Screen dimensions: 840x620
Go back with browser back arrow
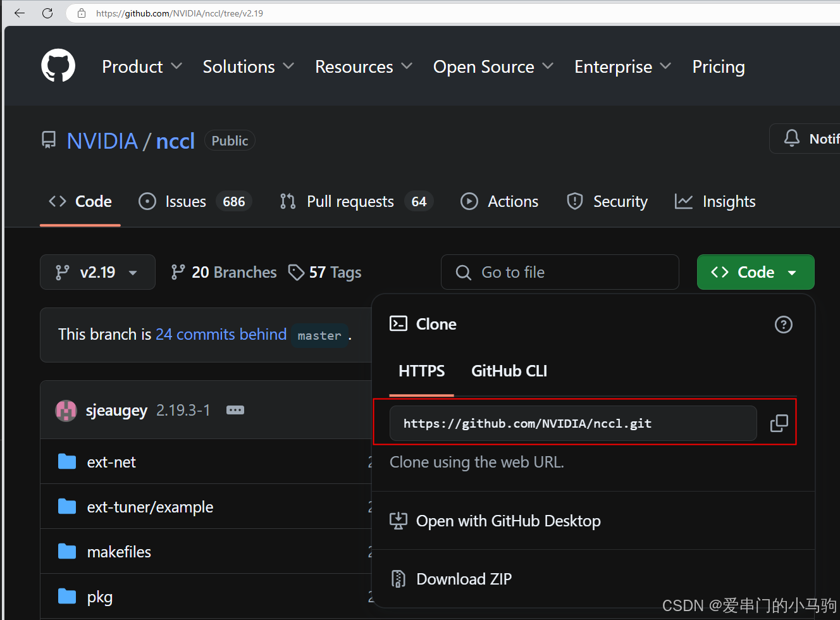click(x=19, y=13)
